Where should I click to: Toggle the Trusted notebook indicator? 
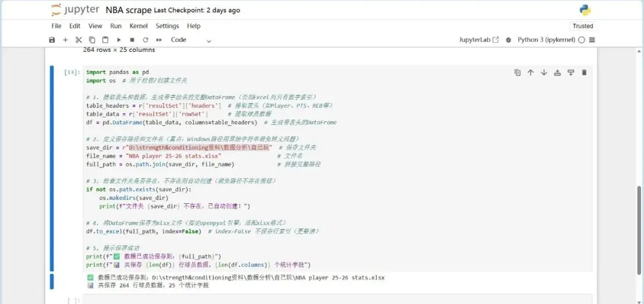(583, 26)
